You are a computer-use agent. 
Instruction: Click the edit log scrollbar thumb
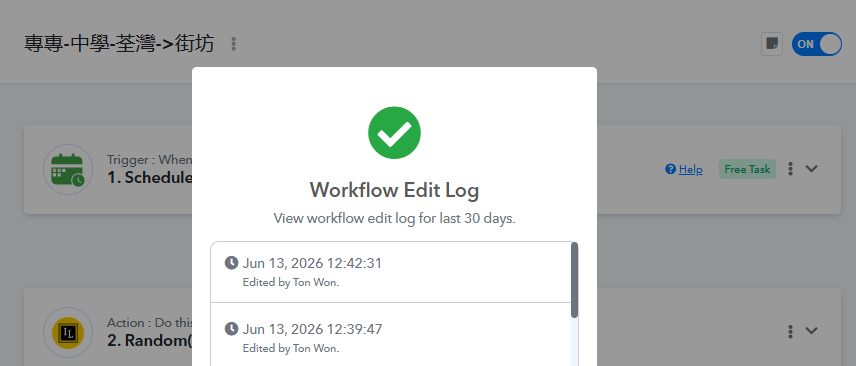coord(574,280)
